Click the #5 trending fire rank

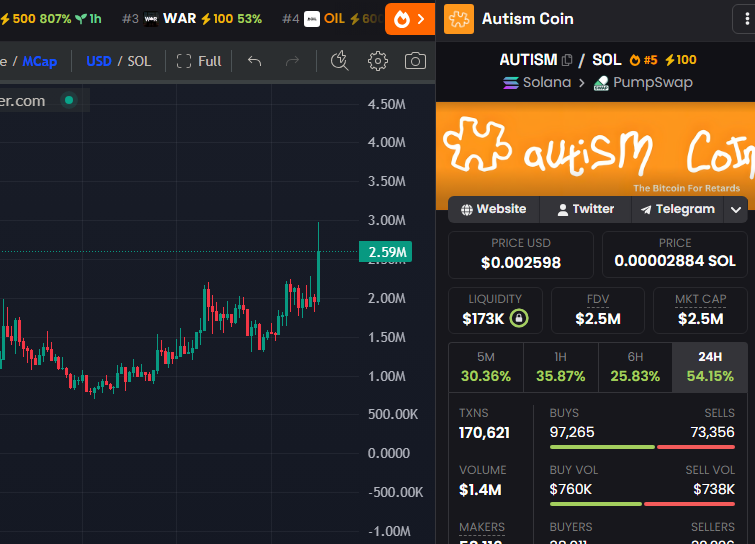(644, 60)
